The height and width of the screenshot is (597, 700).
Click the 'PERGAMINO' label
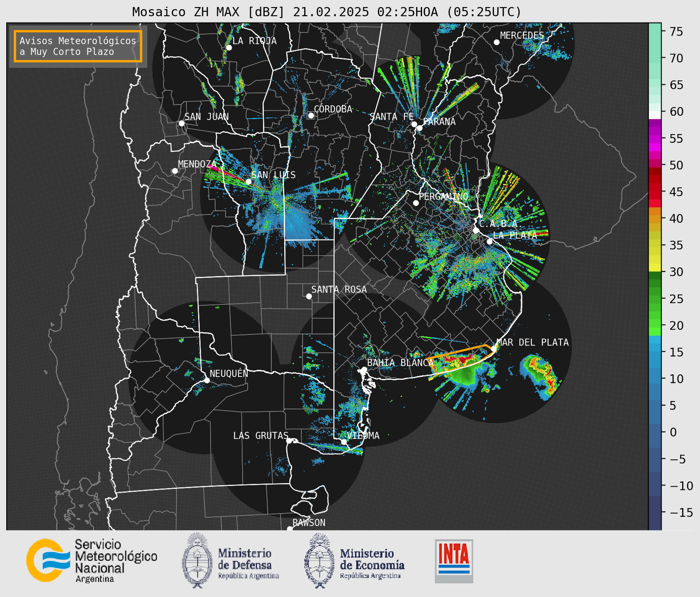pyautogui.click(x=444, y=196)
